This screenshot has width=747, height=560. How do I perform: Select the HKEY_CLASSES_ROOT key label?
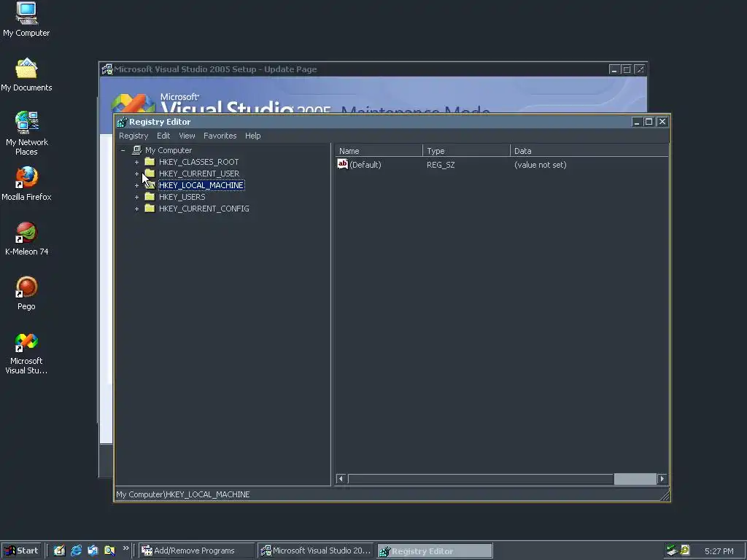pyautogui.click(x=198, y=162)
